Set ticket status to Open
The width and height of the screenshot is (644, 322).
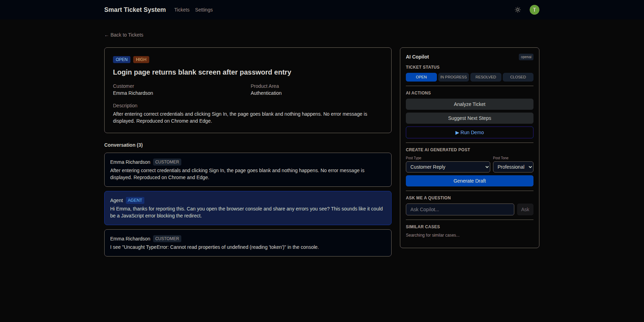coord(421,77)
